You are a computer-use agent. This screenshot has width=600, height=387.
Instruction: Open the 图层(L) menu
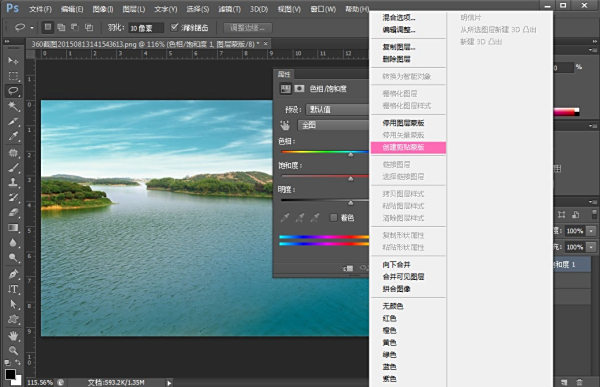tap(134, 9)
